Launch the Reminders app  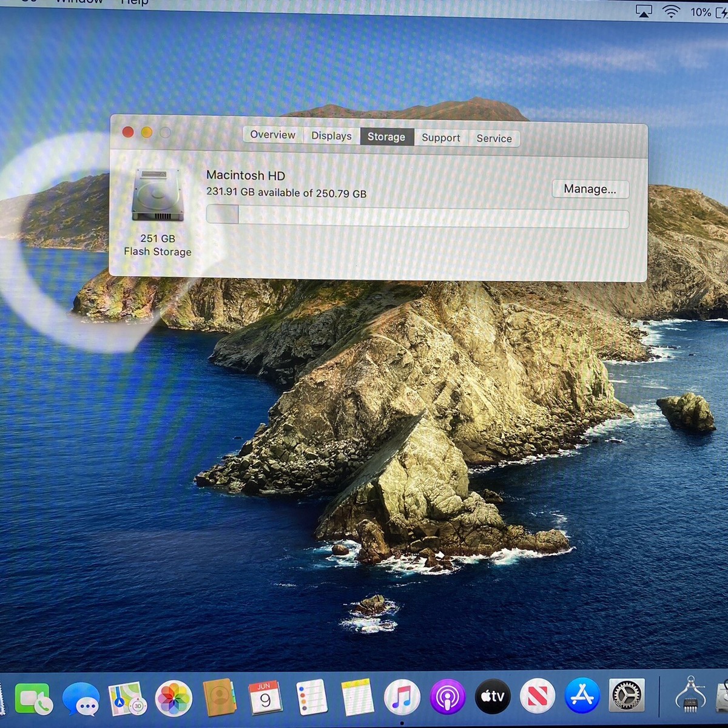pos(311,697)
